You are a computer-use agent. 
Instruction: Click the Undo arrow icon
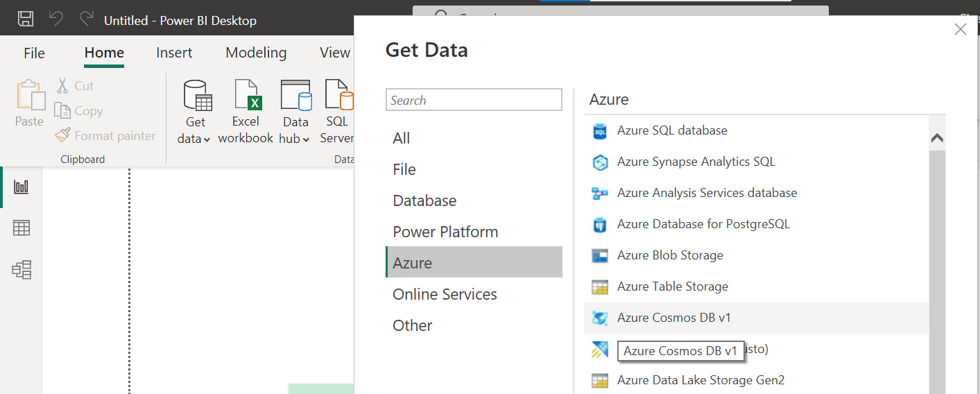coord(56,19)
